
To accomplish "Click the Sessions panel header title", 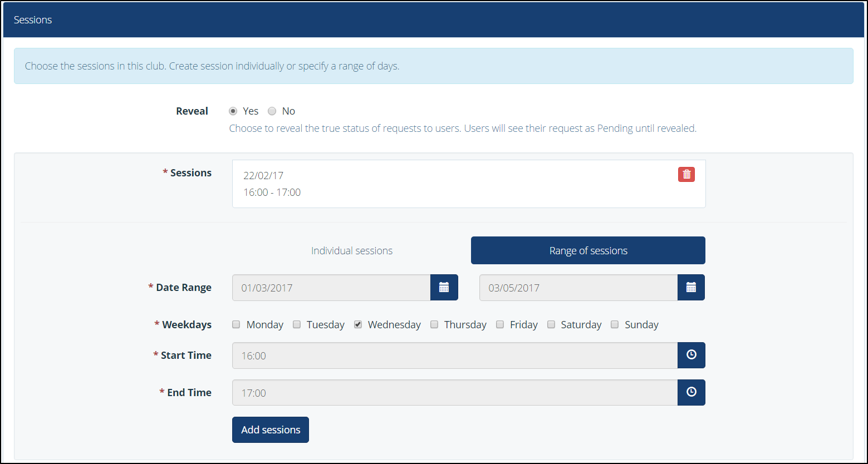I will [33, 19].
